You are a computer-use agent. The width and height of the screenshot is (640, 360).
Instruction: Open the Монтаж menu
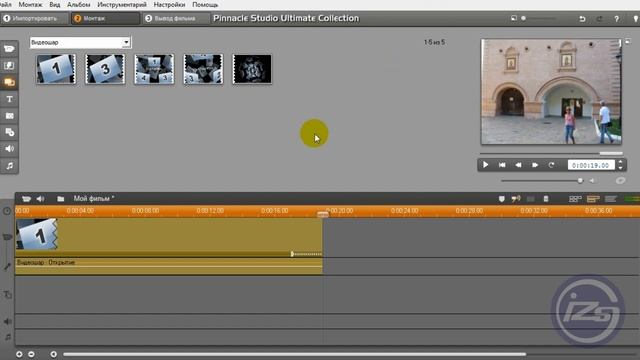pyautogui.click(x=30, y=5)
